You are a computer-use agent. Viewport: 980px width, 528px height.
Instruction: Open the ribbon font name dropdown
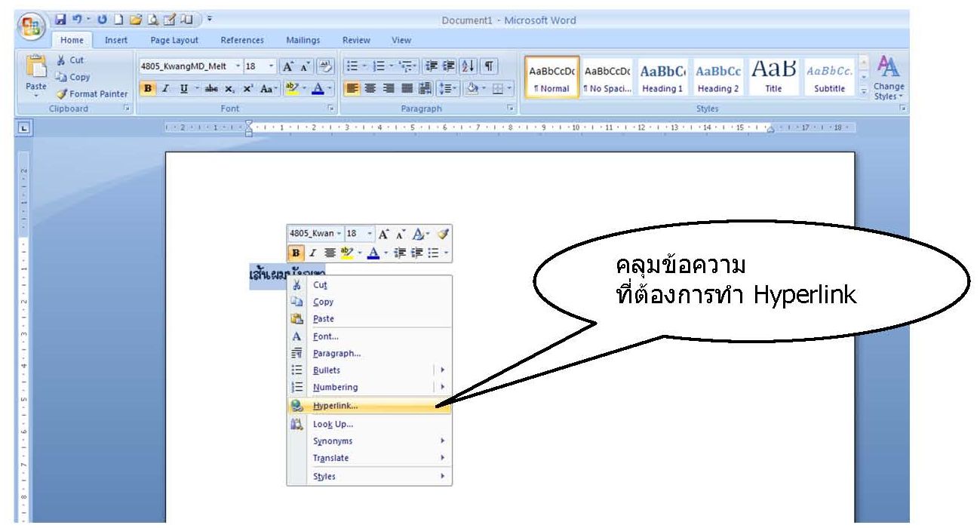(x=238, y=66)
